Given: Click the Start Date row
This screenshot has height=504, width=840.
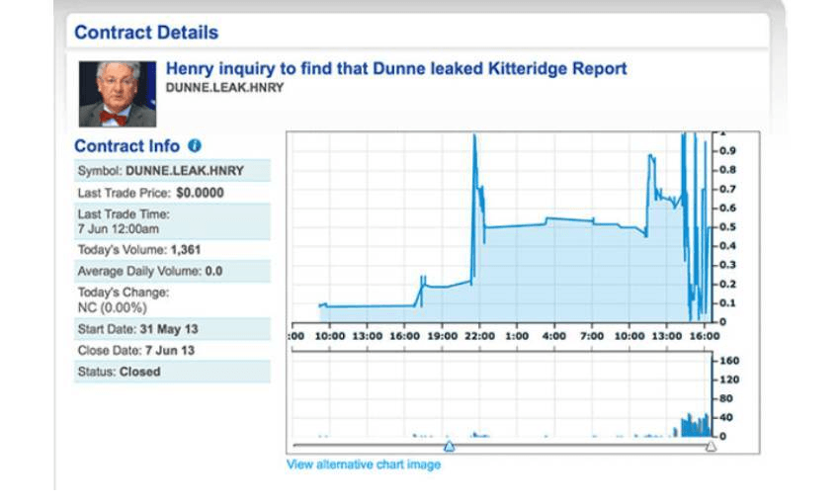Looking at the screenshot, I should [172, 328].
